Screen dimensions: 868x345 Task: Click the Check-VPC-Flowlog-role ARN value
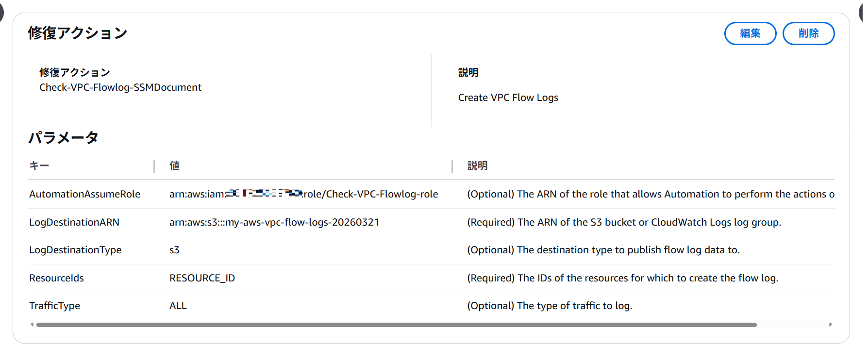coord(303,194)
